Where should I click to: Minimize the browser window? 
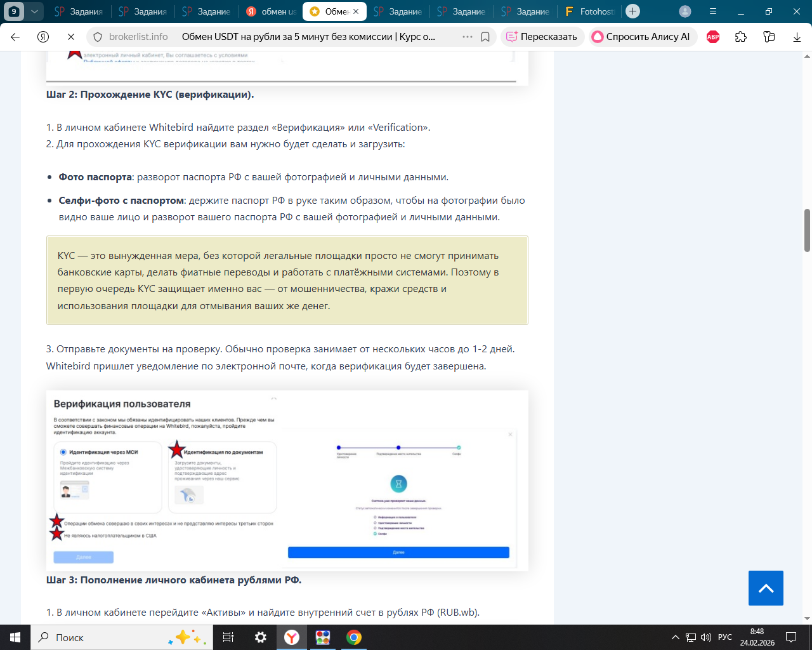click(x=741, y=11)
